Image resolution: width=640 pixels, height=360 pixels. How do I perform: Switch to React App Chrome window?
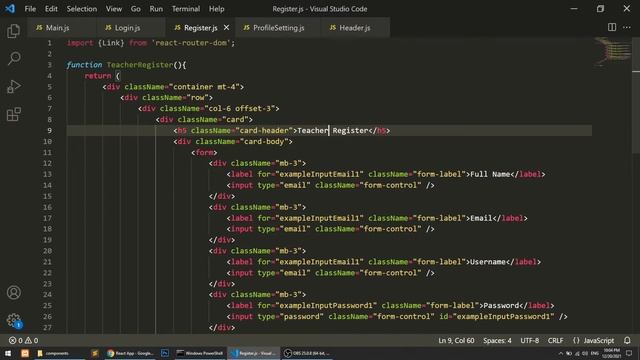point(131,353)
